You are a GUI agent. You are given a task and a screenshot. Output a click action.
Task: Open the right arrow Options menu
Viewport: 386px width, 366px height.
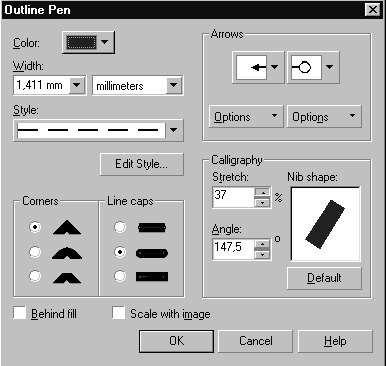pos(324,116)
